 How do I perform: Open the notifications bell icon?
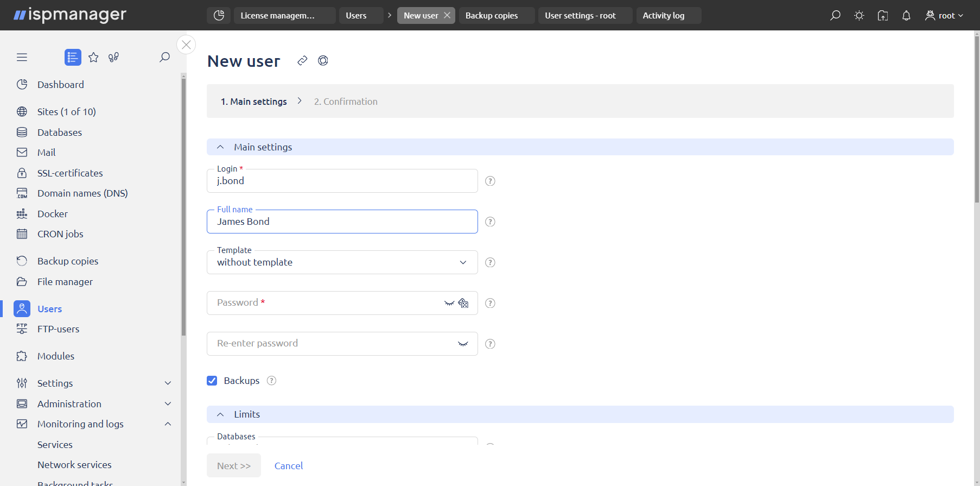906,16
